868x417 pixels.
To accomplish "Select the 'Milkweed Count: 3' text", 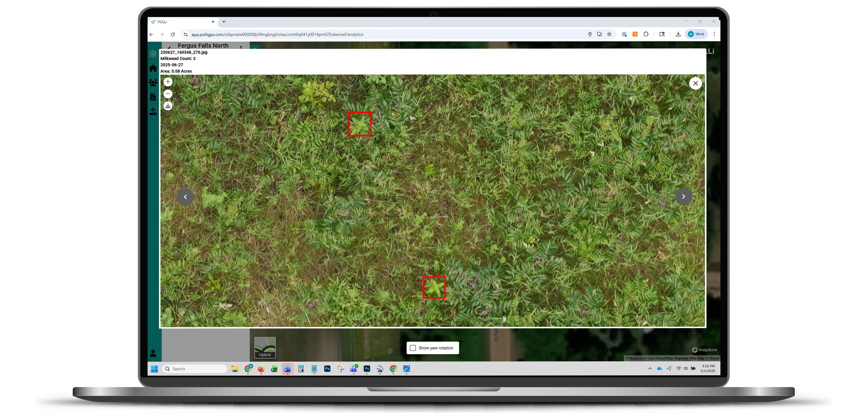I will click(178, 59).
